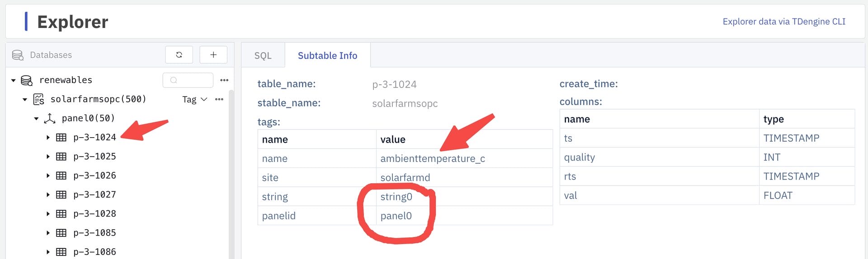Click the renewables database icon

pos(27,80)
